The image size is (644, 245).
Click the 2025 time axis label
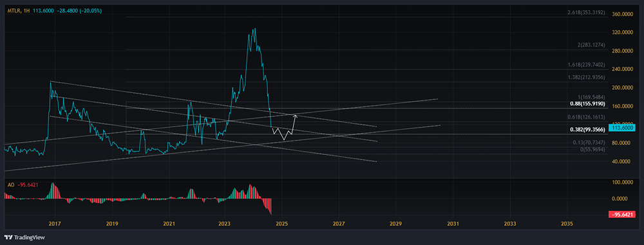tap(282, 224)
